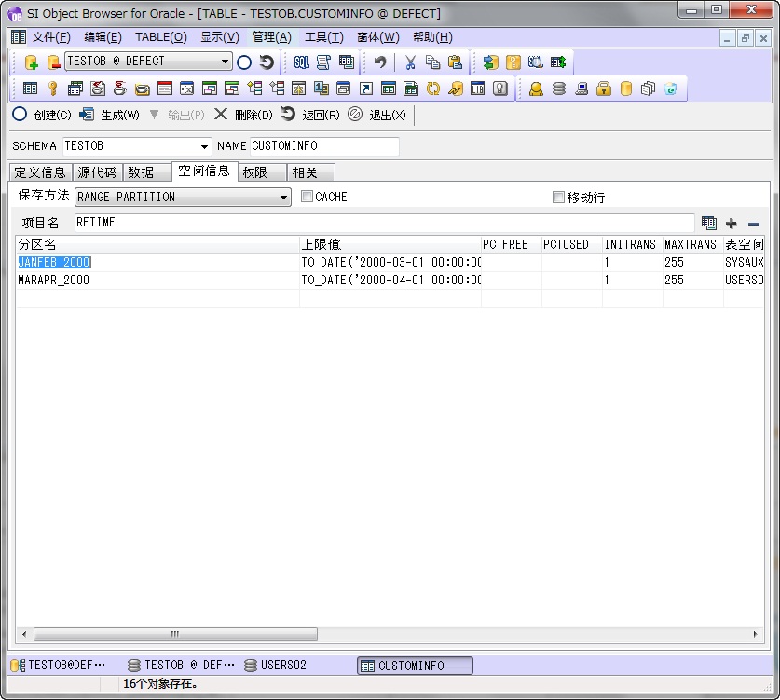Click the CUSTOMINFO window button in bottom bar
The width and height of the screenshot is (780, 700).
[415, 666]
